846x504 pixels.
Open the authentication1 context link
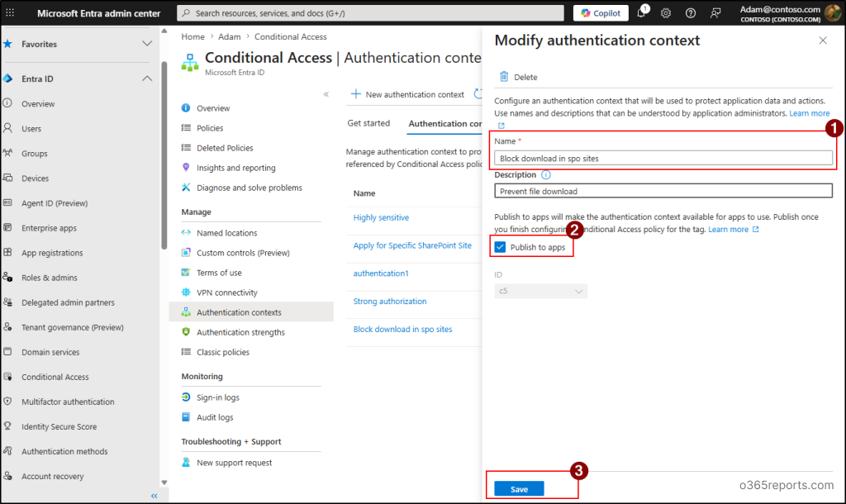click(x=381, y=273)
